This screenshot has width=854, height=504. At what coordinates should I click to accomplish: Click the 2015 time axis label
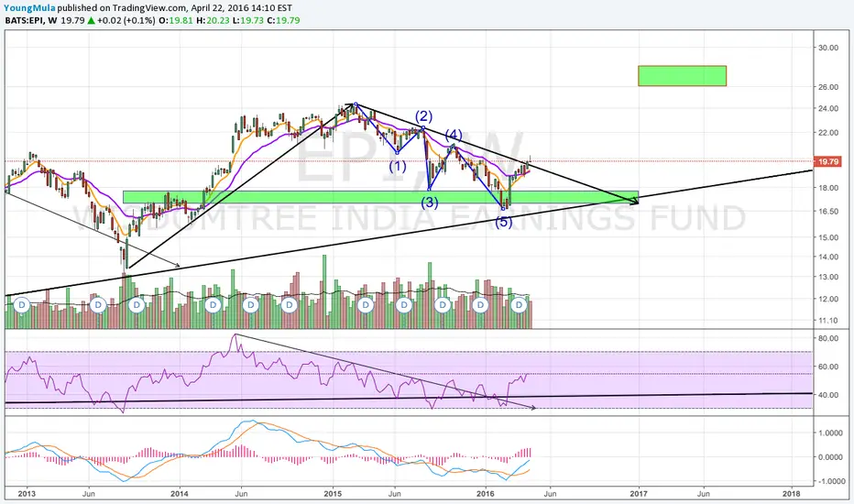pos(333,494)
